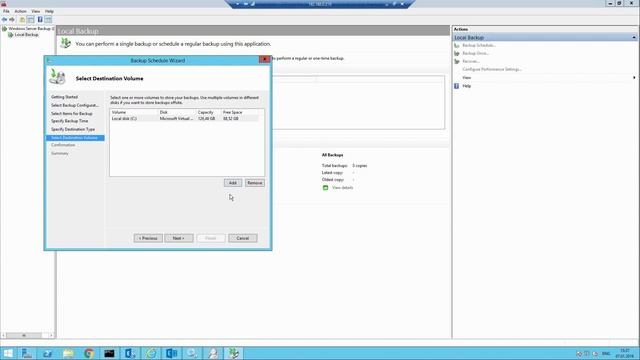Click the Forward arrow in the toolbar
Image resolution: width=640 pixels, height=360 pixels.
pos(12,20)
